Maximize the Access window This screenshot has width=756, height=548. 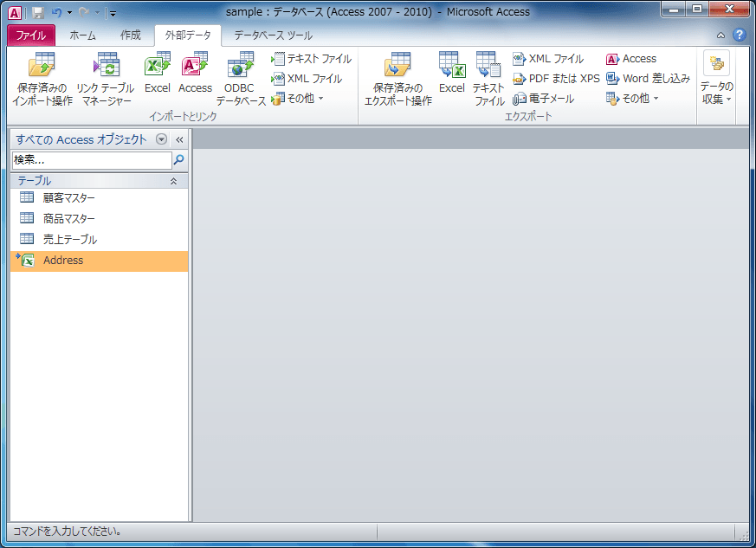(x=697, y=10)
